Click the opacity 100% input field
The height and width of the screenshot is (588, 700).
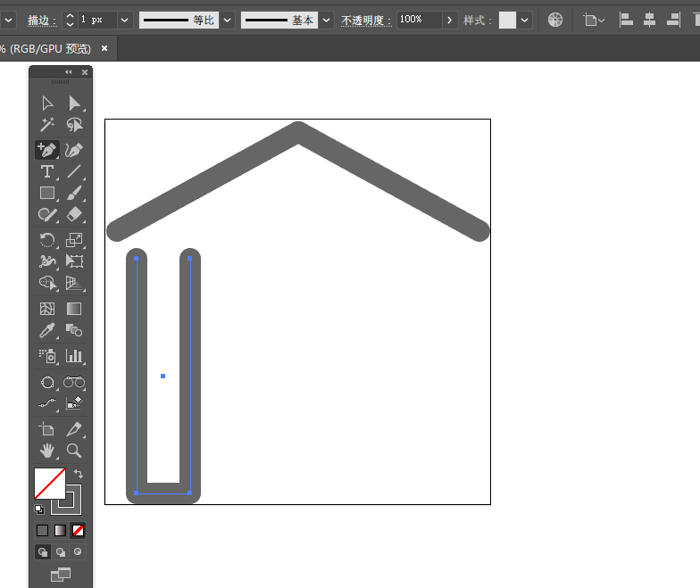coord(418,20)
